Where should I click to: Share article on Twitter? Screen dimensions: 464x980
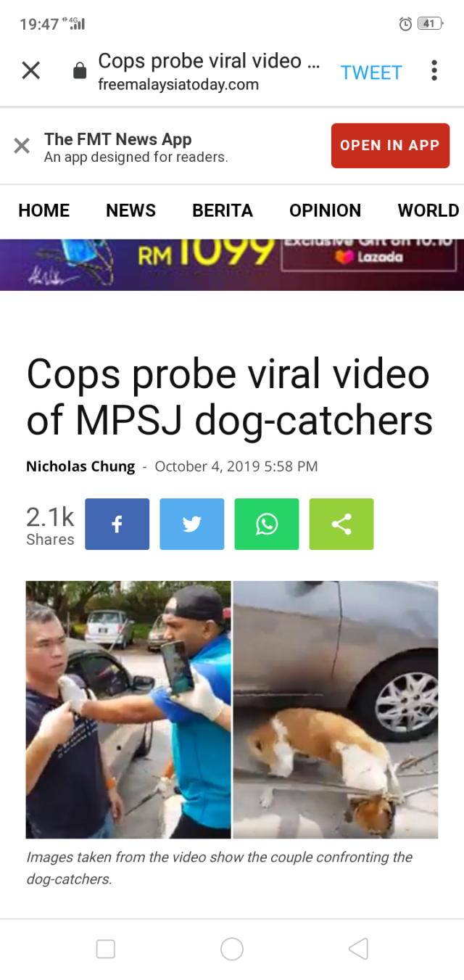pos(192,524)
